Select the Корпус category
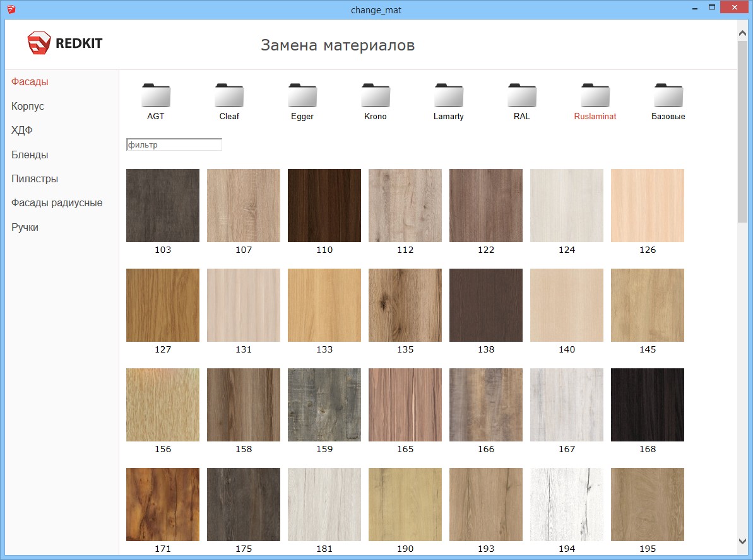 28,106
